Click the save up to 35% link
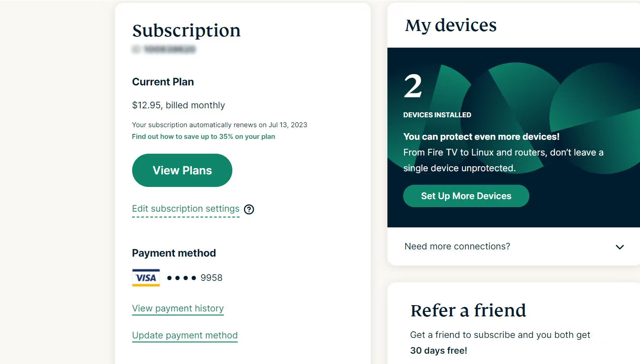 coord(203,137)
